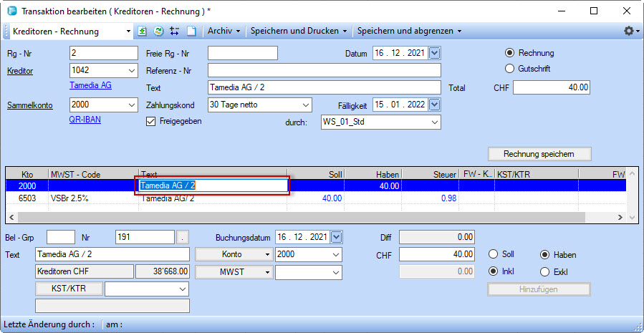
Task: Uncheck the Freigegeben checkbox
Action: click(150, 122)
